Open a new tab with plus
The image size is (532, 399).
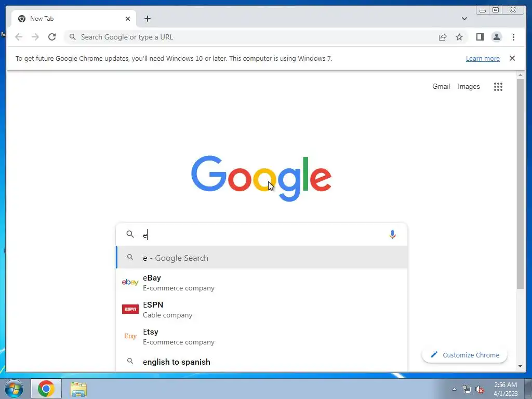click(147, 19)
